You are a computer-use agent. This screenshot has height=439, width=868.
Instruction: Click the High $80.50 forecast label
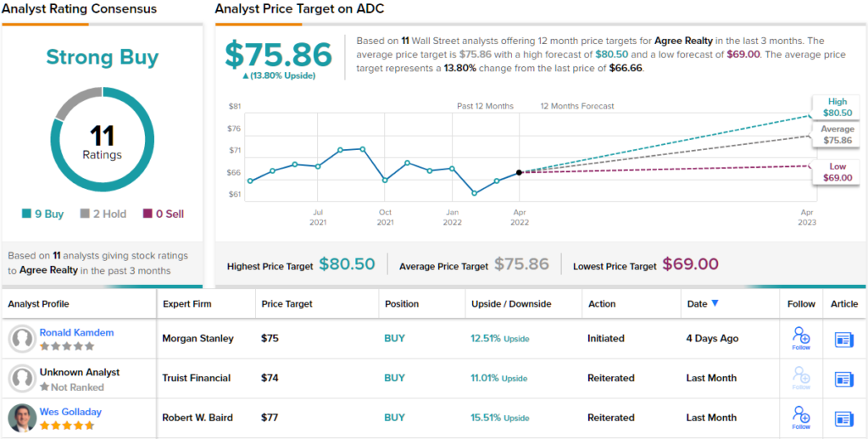(837, 108)
